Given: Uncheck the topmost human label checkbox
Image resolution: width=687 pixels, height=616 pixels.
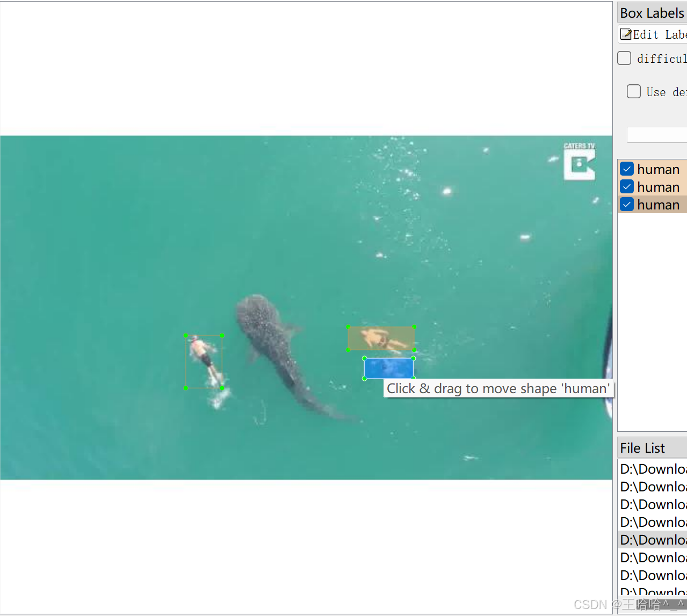Looking at the screenshot, I should pos(627,169).
